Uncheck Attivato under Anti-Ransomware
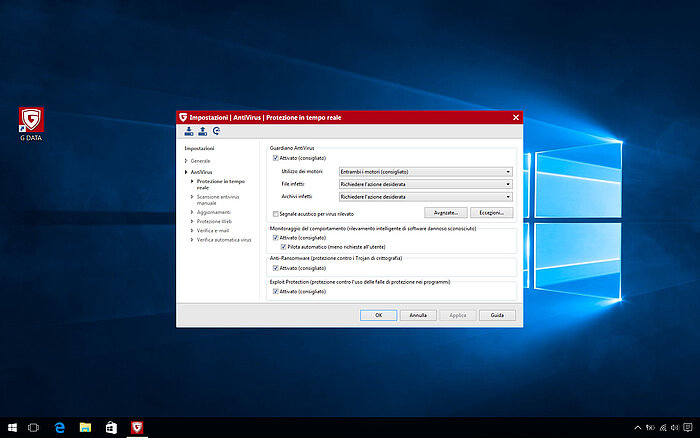 (x=275, y=268)
